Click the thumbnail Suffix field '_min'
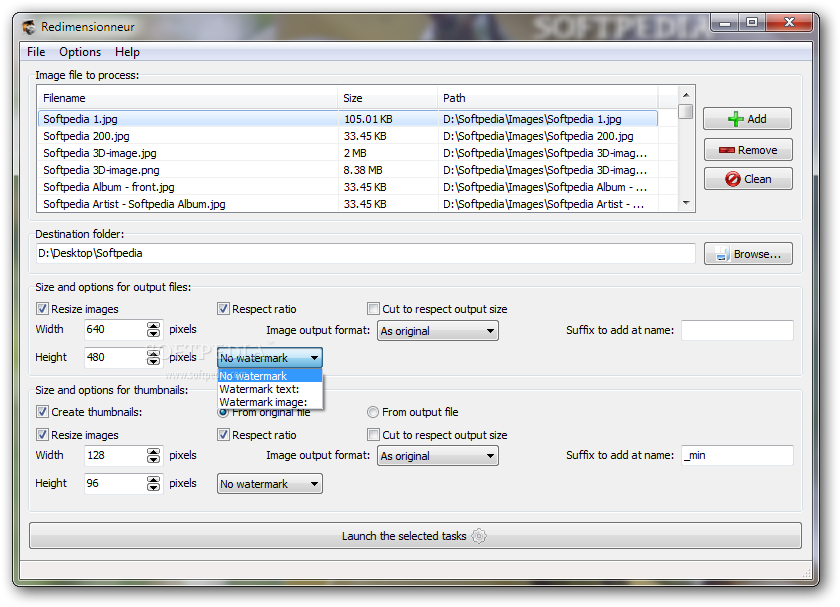The image size is (840, 607). tap(737, 455)
